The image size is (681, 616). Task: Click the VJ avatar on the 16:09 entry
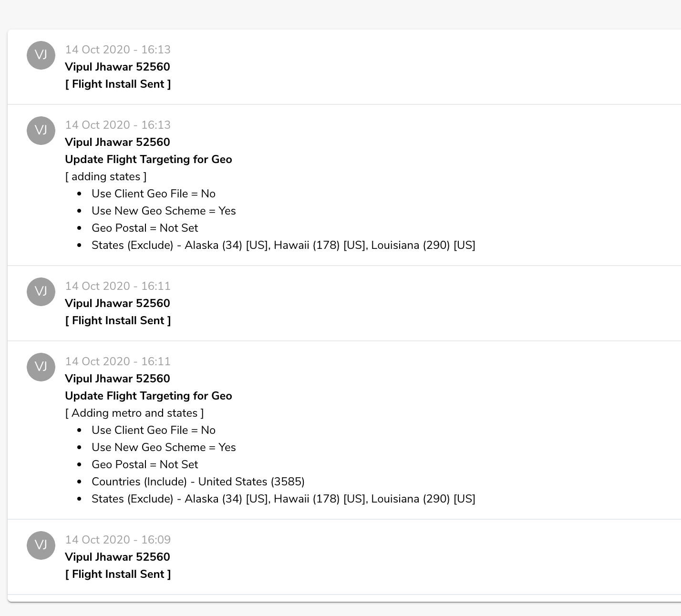click(x=41, y=545)
